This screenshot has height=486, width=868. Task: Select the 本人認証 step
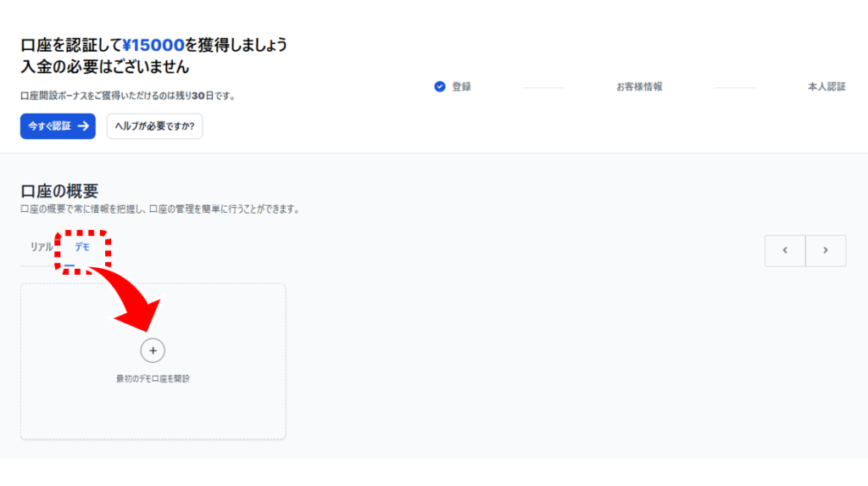pyautogui.click(x=826, y=87)
